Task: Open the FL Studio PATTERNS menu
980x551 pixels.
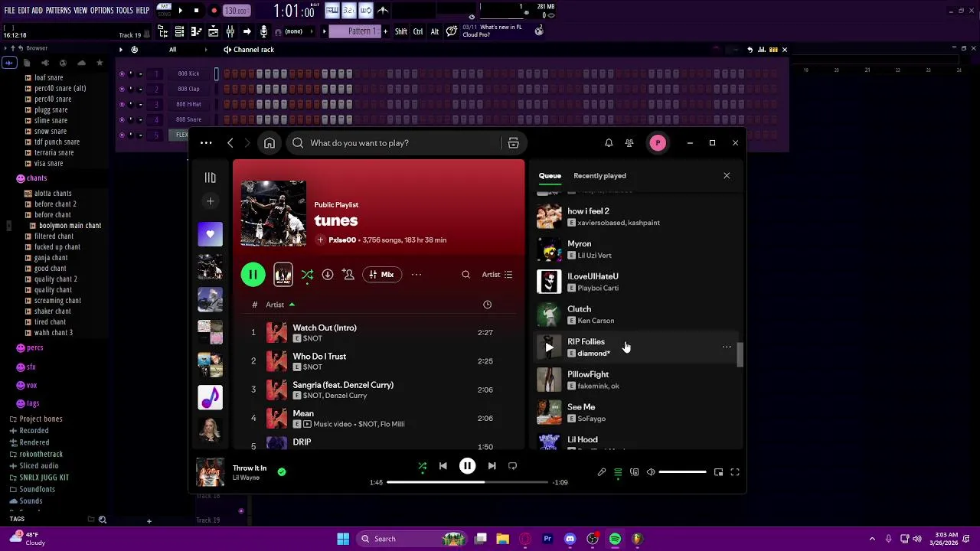Action: click(58, 11)
